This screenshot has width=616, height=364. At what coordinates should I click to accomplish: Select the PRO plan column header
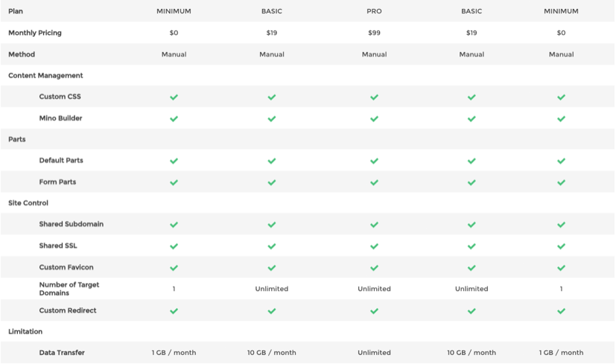click(x=374, y=11)
